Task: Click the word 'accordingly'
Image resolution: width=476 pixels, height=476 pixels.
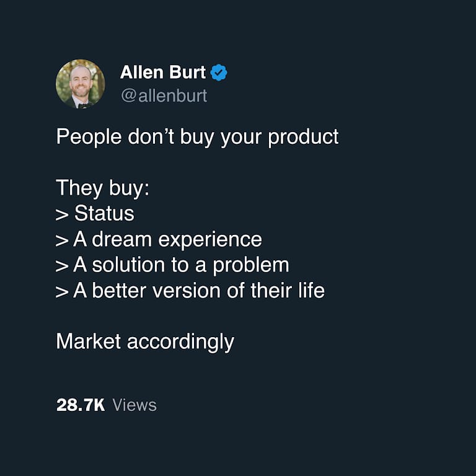Action: pos(180,343)
